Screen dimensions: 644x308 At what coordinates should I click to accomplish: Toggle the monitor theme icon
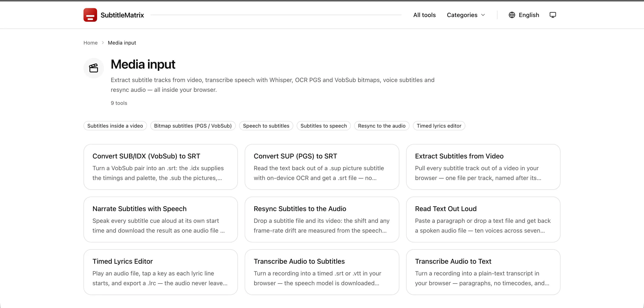pyautogui.click(x=553, y=15)
